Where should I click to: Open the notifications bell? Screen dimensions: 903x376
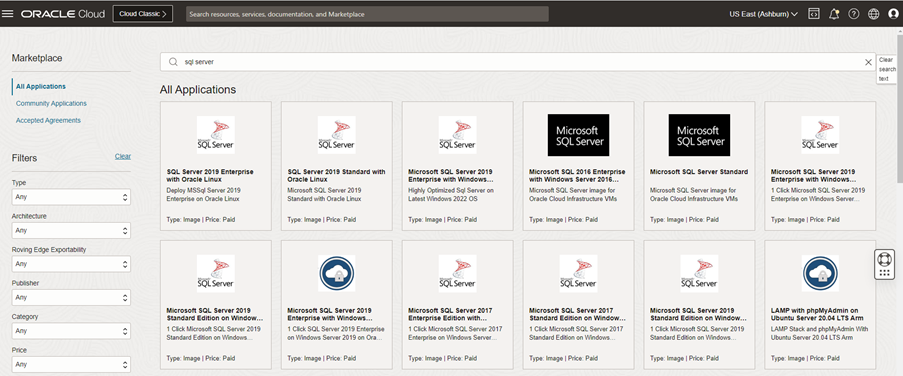point(834,14)
